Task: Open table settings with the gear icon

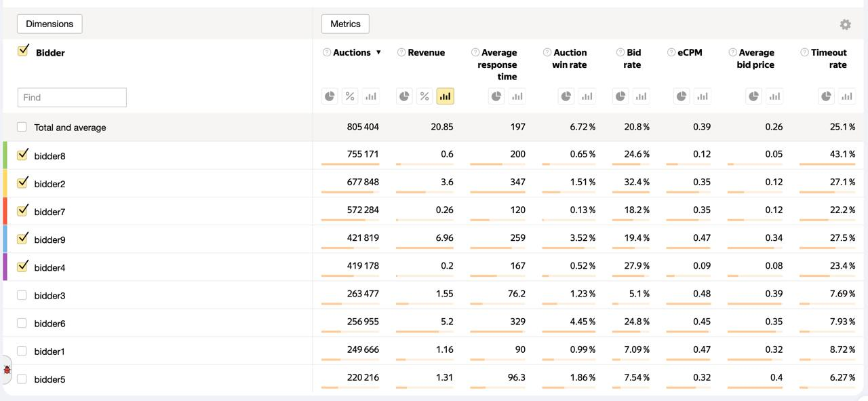Action: [x=845, y=24]
